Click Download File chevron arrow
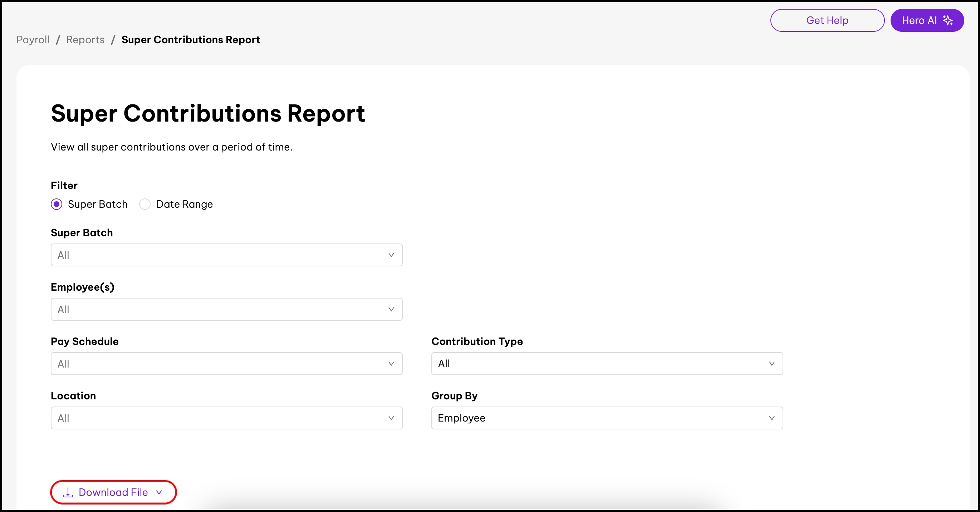The image size is (980, 512). (x=159, y=492)
